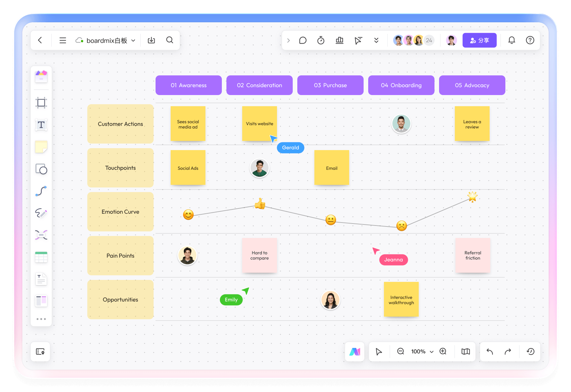The height and width of the screenshot is (392, 571).
Task: Open the Mind Map tool
Action: coord(41,235)
